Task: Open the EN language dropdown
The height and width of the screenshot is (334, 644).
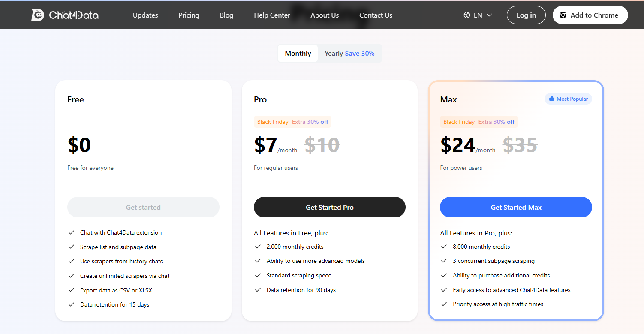Action: 477,15
